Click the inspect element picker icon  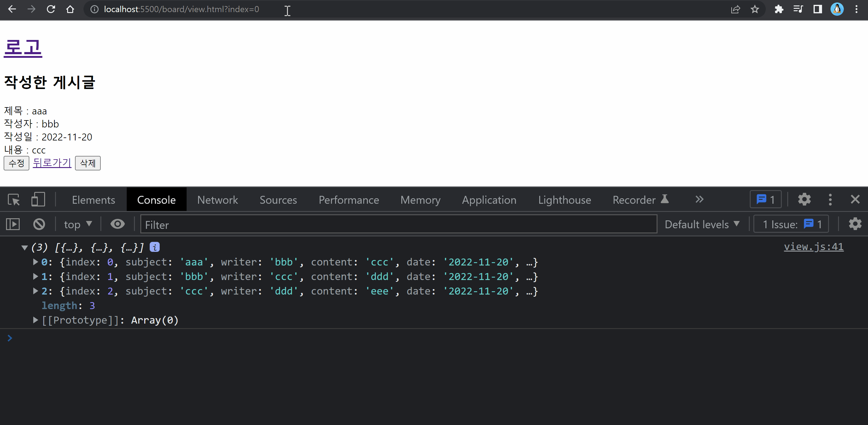[14, 200]
